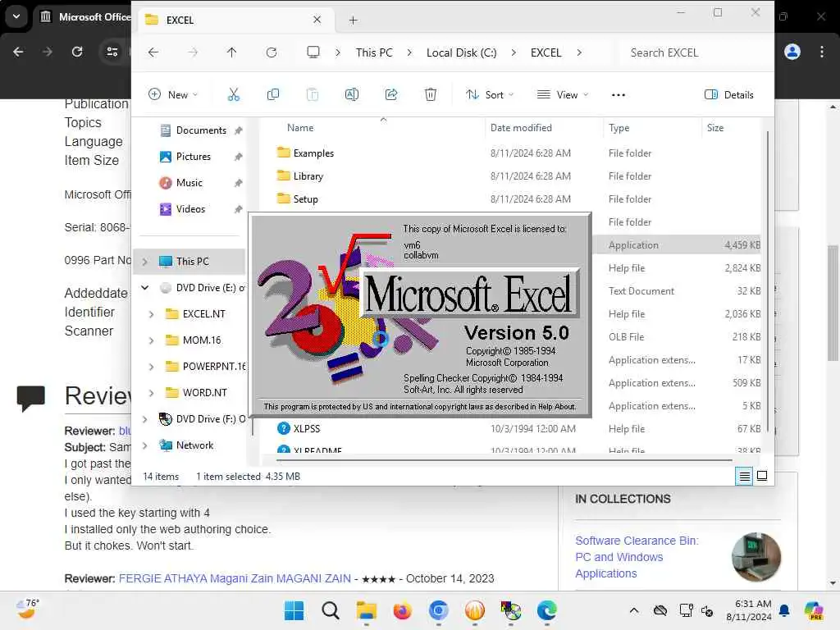840x630 pixels.
Task: Click the Share icon in Explorer toolbar
Action: point(391,95)
